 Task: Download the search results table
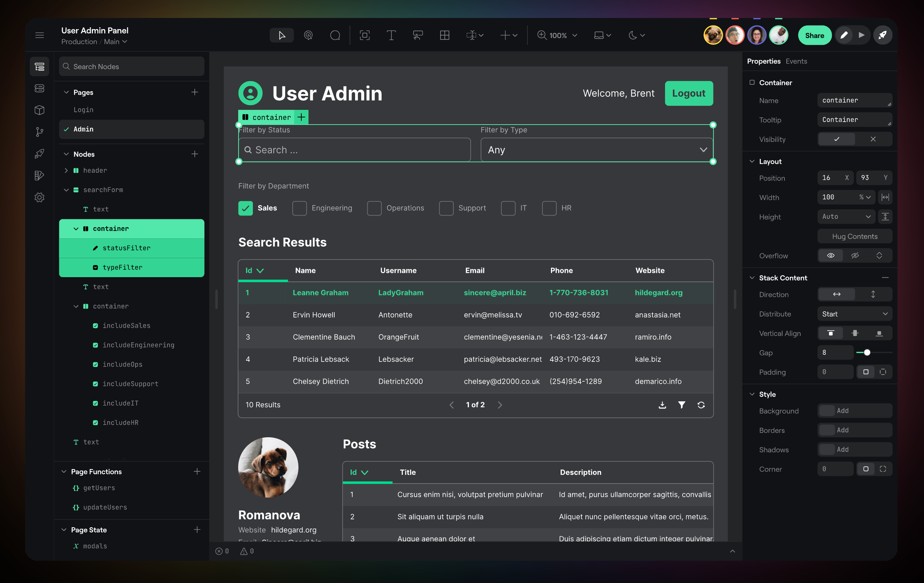pyautogui.click(x=662, y=405)
